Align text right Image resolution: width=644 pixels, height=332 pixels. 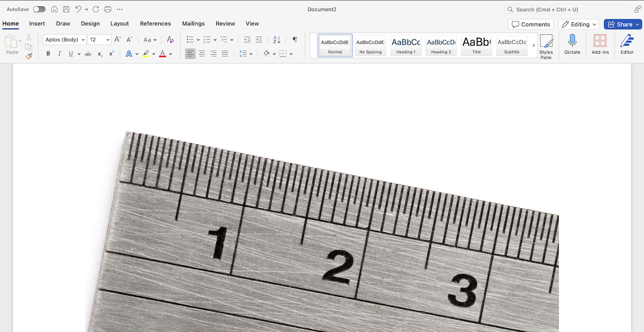pyautogui.click(x=213, y=54)
